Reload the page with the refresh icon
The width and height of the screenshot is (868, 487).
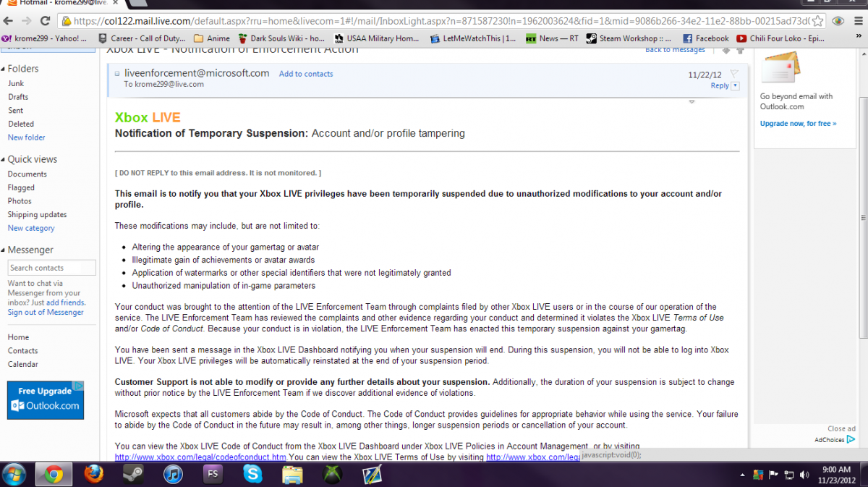[46, 21]
